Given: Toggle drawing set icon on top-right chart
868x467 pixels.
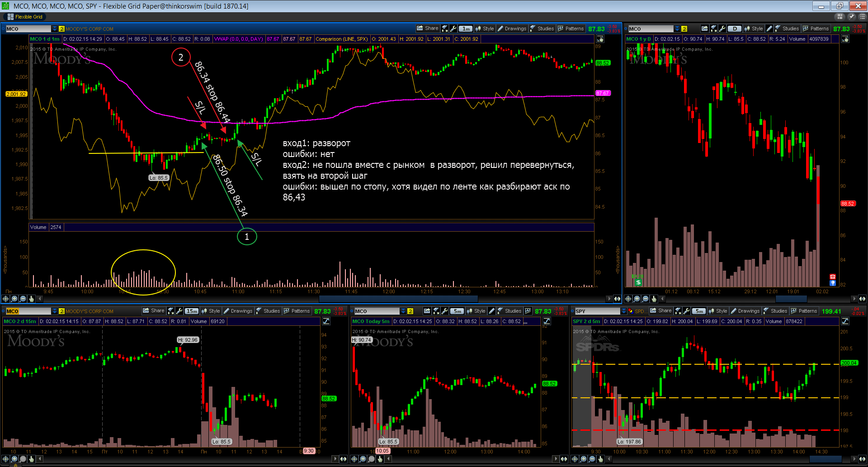Looking at the screenshot, I should click(845, 39).
